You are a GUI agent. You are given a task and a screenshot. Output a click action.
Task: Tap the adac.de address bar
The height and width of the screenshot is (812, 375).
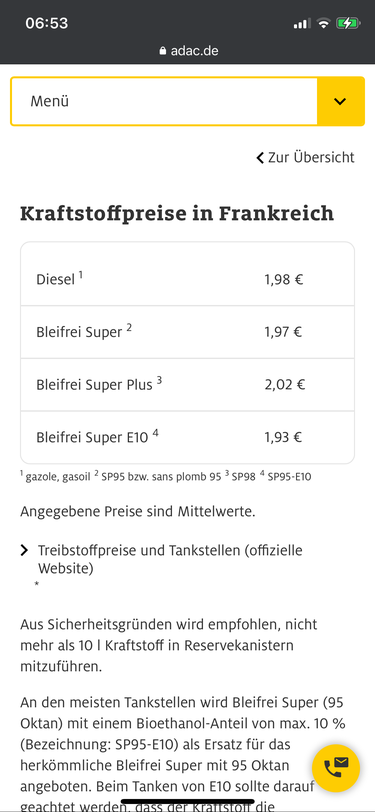tap(188, 51)
